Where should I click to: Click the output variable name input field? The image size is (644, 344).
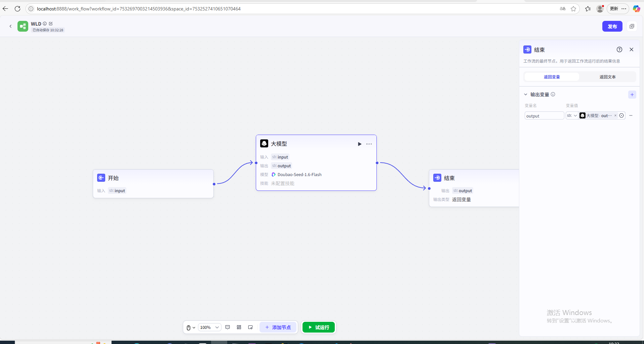click(x=544, y=116)
